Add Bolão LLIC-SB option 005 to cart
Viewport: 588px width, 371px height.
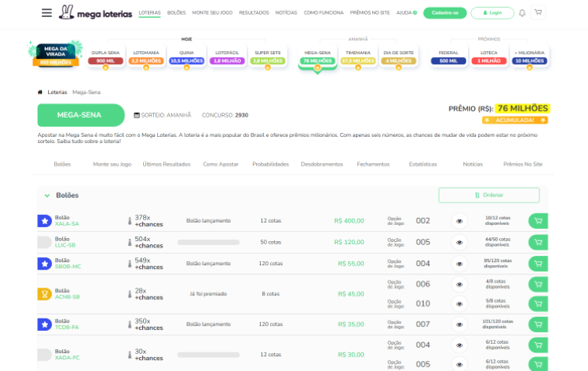coord(537,242)
